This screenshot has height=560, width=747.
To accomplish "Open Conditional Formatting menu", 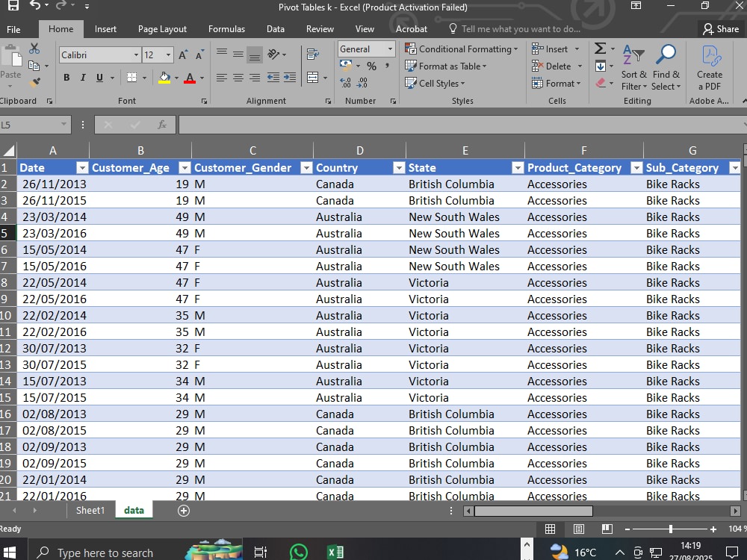I will [x=461, y=49].
